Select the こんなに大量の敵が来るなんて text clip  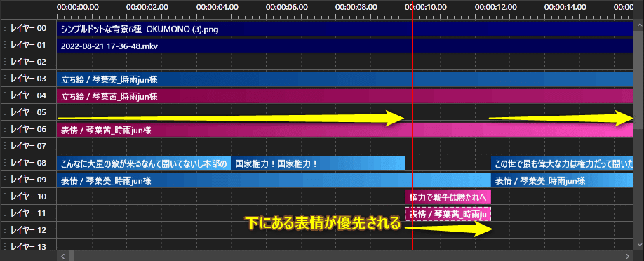tap(144, 163)
